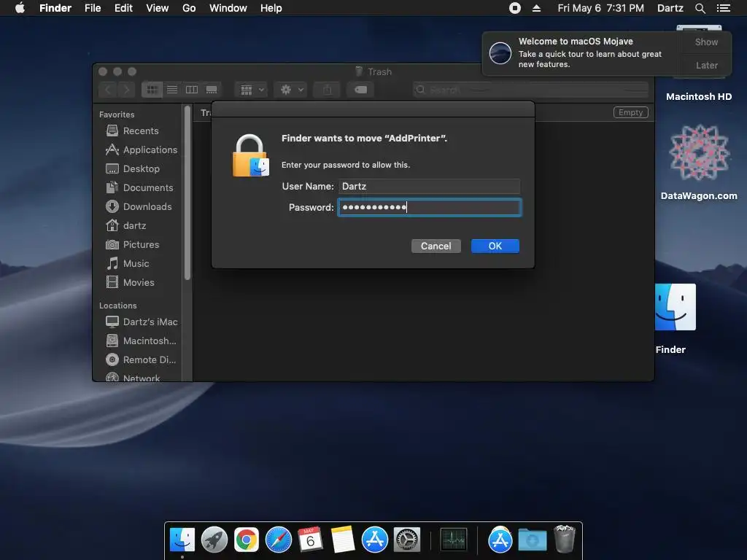The width and height of the screenshot is (747, 560).
Task: Select Pictures in the sidebar
Action: (x=133, y=244)
